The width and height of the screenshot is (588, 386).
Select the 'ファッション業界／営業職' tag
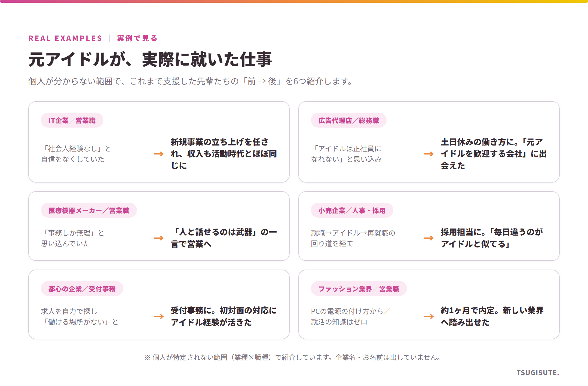[x=359, y=289]
